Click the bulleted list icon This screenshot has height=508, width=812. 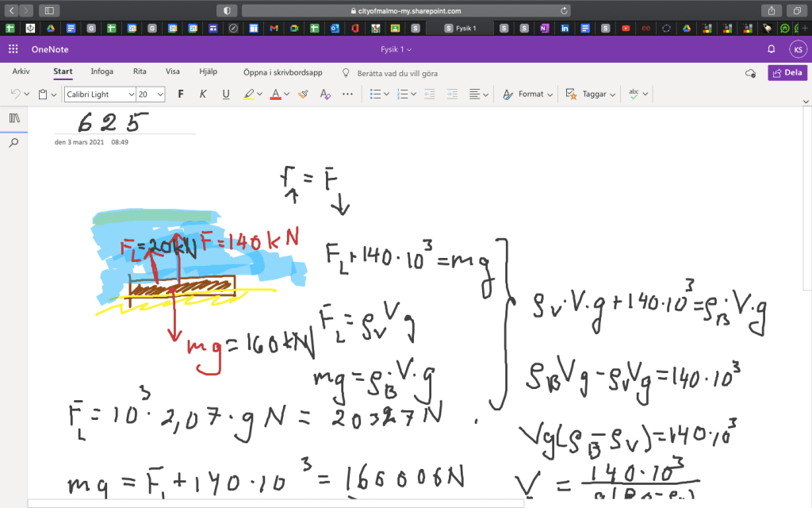coord(376,94)
